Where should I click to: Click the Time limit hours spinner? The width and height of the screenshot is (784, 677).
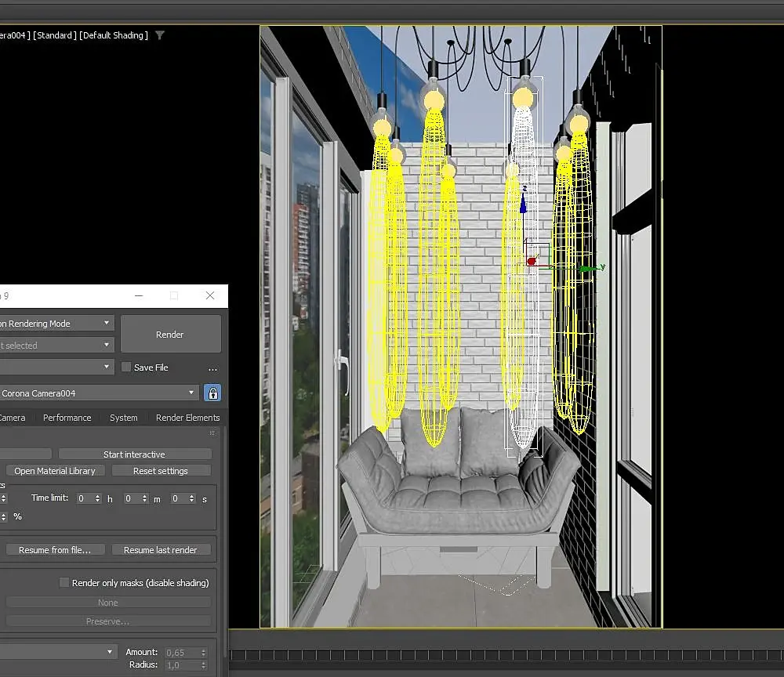(x=98, y=498)
